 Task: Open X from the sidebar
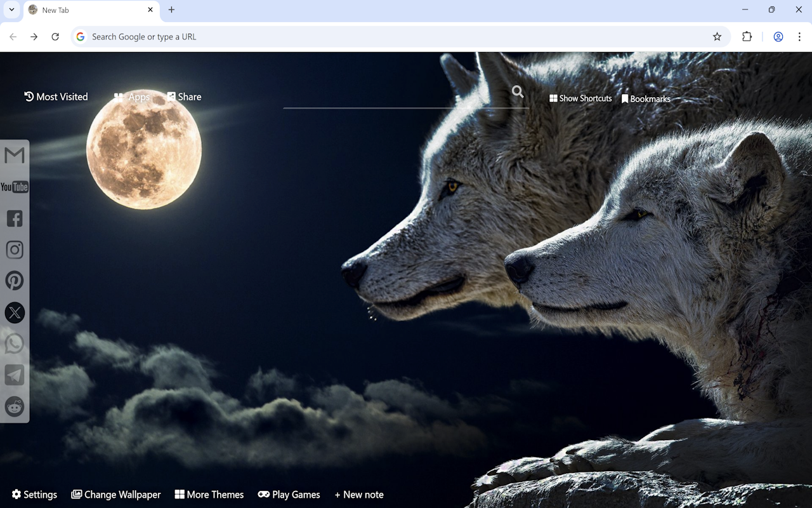pos(14,312)
